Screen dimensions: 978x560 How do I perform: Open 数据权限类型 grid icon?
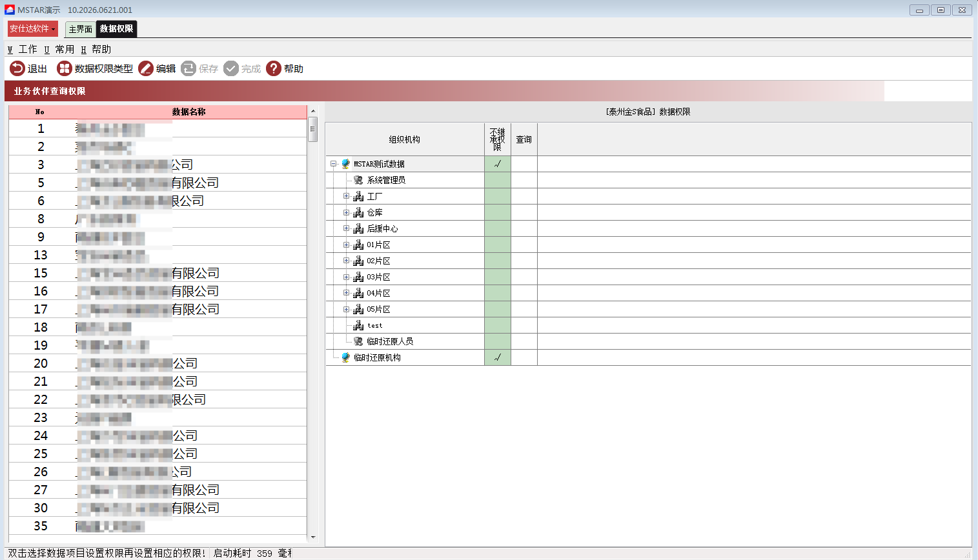(x=65, y=68)
